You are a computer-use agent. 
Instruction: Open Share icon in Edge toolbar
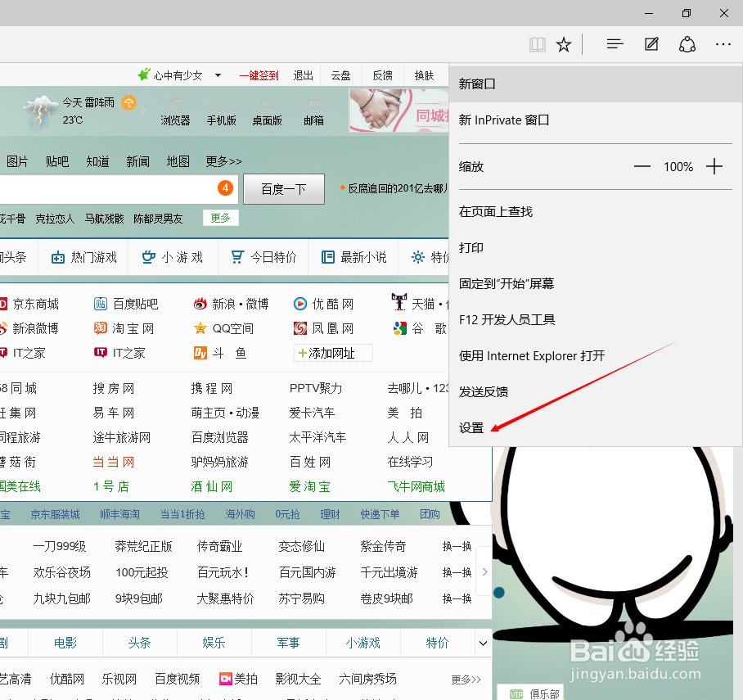pyautogui.click(x=687, y=44)
